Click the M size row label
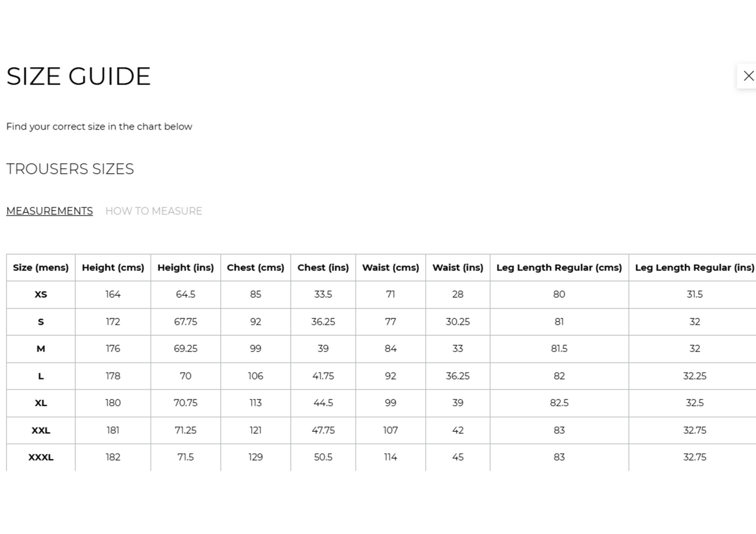Image resolution: width=756 pixels, height=534 pixels. tap(41, 349)
